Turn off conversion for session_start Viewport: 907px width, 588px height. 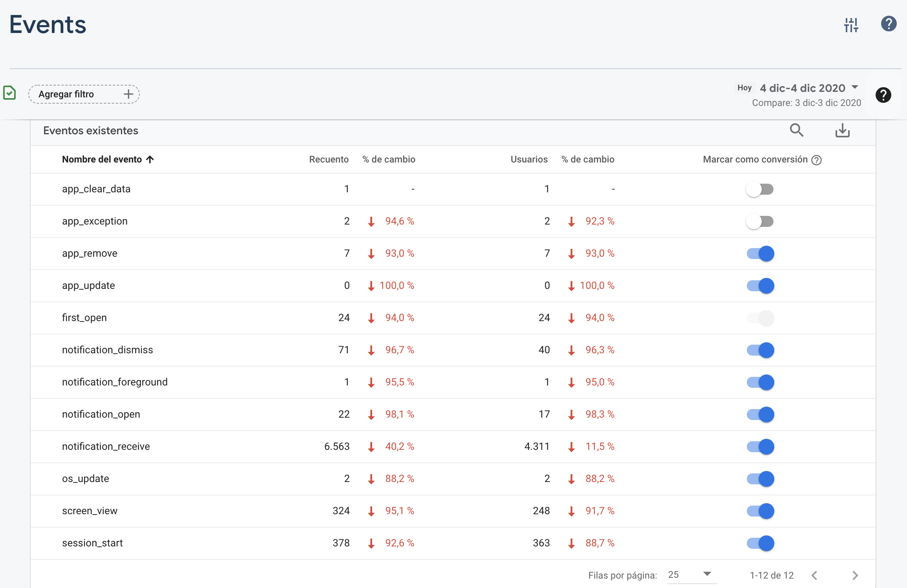click(x=761, y=543)
